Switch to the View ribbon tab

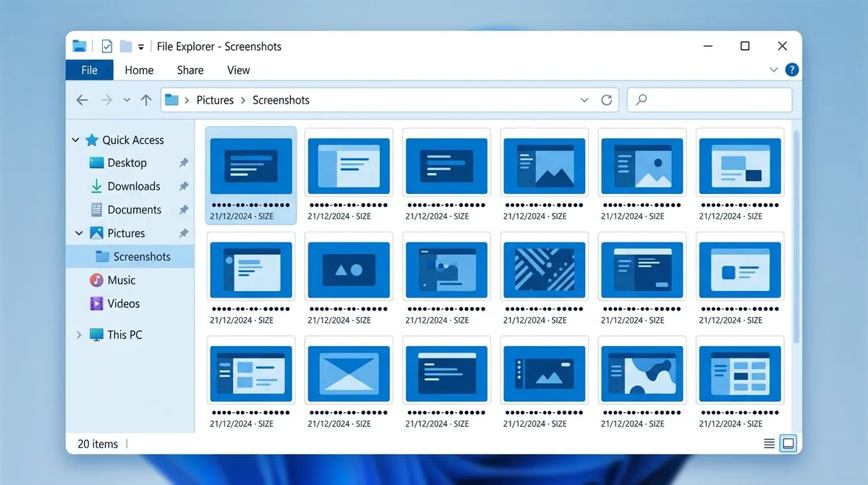[239, 70]
